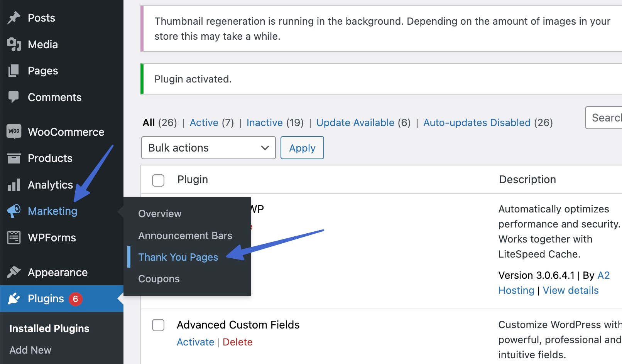Open the WooCommerce logo icon
Viewport: 622px width, 364px height.
14,131
